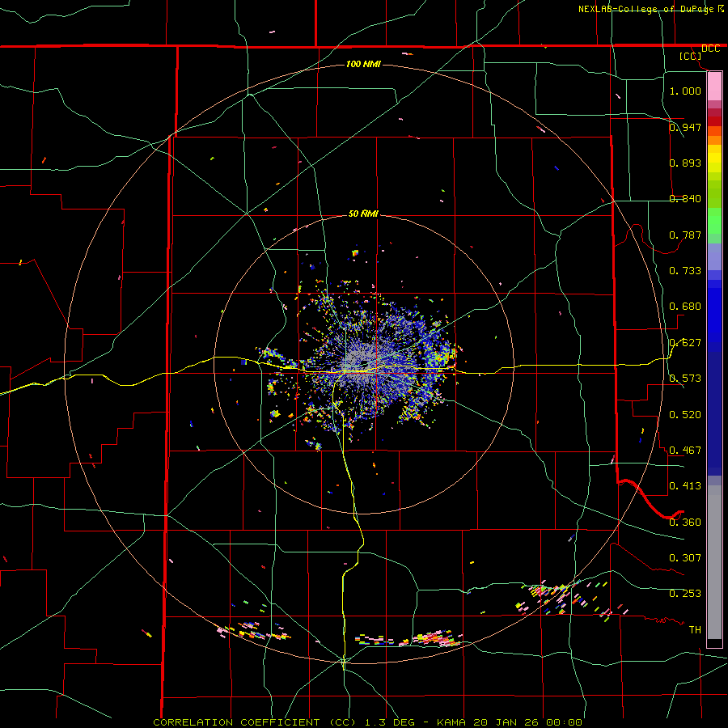The width and height of the screenshot is (728, 728).
Task: Click the DCC label above the legend
Action: (x=710, y=49)
